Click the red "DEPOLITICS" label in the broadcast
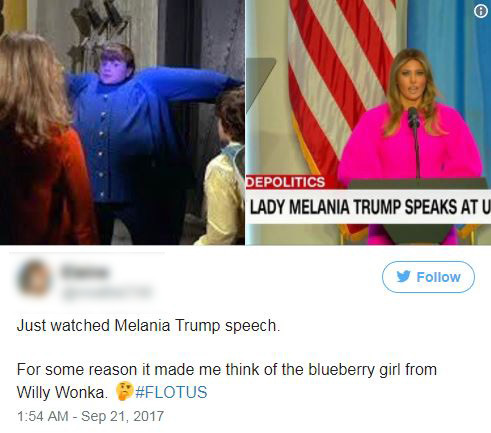This screenshot has height=433, width=491. (286, 182)
